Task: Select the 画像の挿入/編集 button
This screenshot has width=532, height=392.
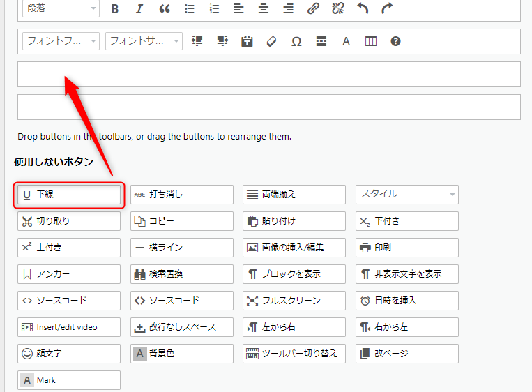Action: click(x=294, y=248)
